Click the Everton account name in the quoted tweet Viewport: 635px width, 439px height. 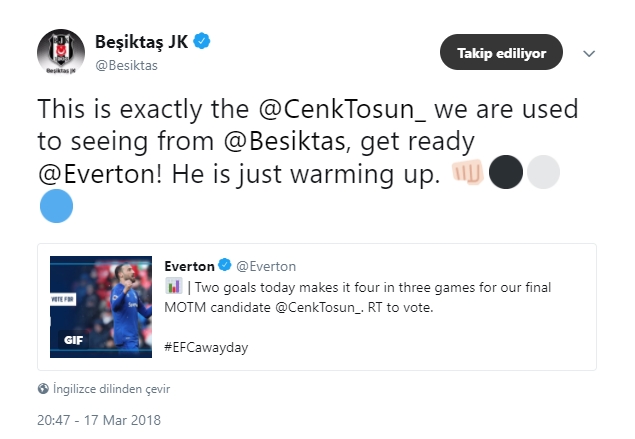pyautogui.click(x=190, y=266)
